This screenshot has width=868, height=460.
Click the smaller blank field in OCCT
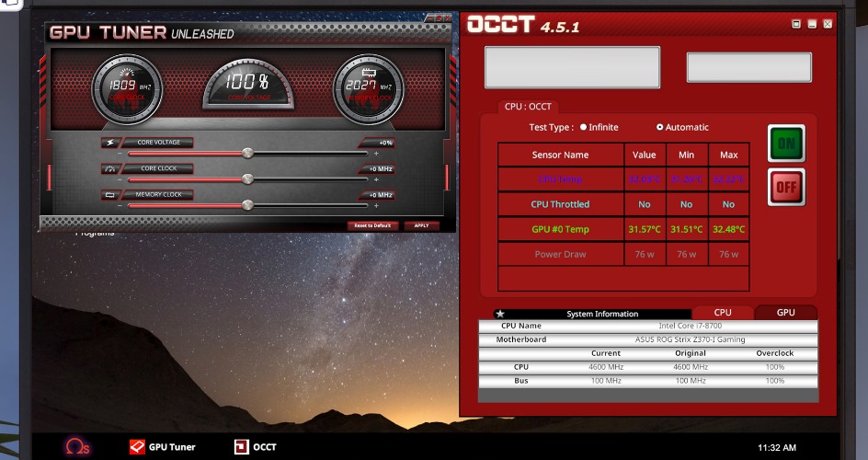(x=749, y=67)
